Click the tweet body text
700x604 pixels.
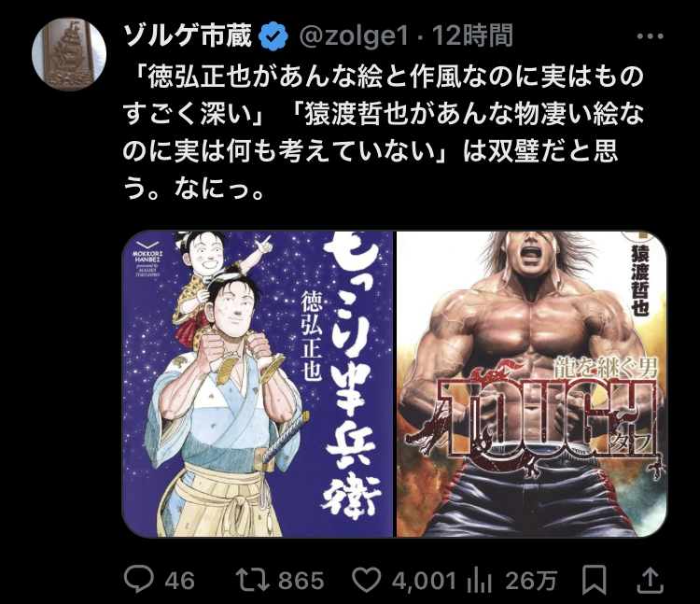coord(384,133)
